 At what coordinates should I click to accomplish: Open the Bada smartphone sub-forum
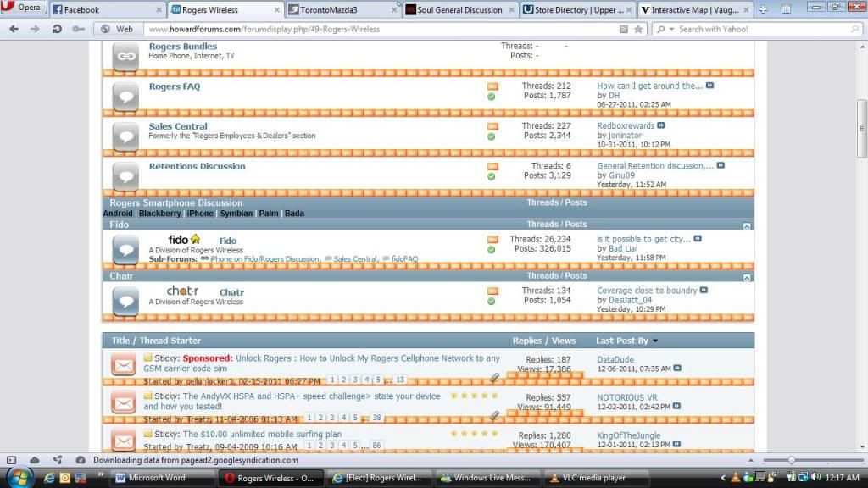[x=294, y=213]
